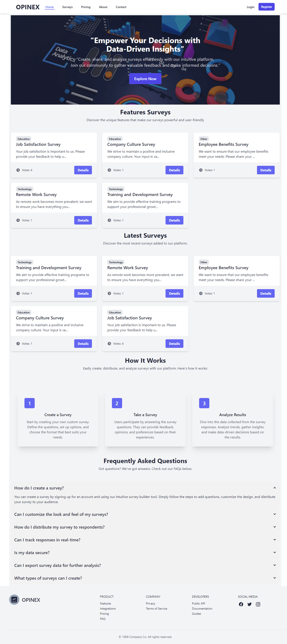Collapse the "How do I create a survey?" FAQ

[275, 488]
